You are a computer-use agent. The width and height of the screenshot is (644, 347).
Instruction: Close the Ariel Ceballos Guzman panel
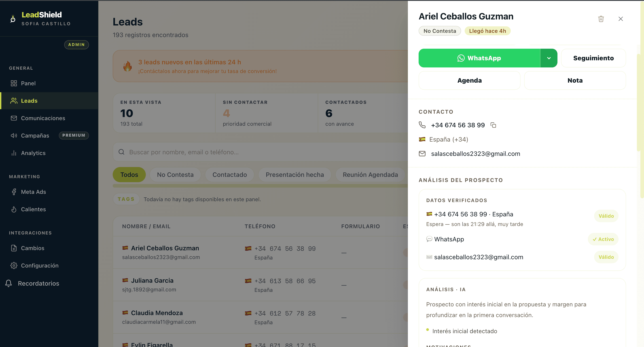tap(621, 19)
